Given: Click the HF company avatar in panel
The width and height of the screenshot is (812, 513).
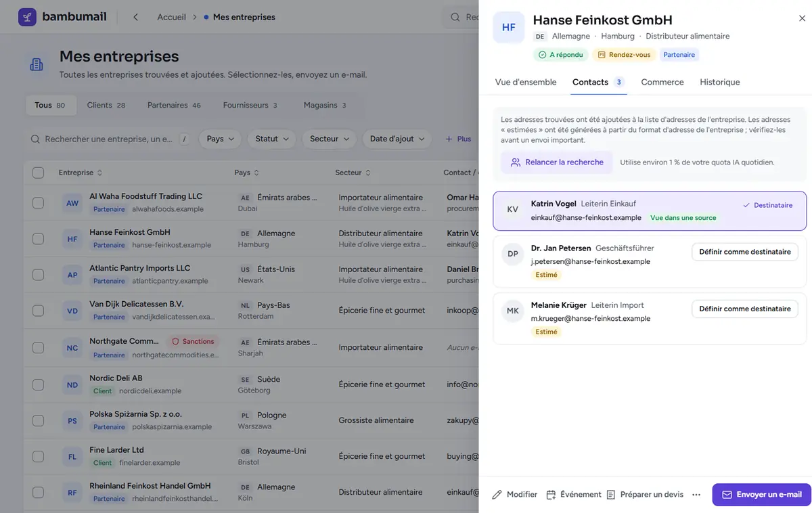Looking at the screenshot, I should coord(508,28).
